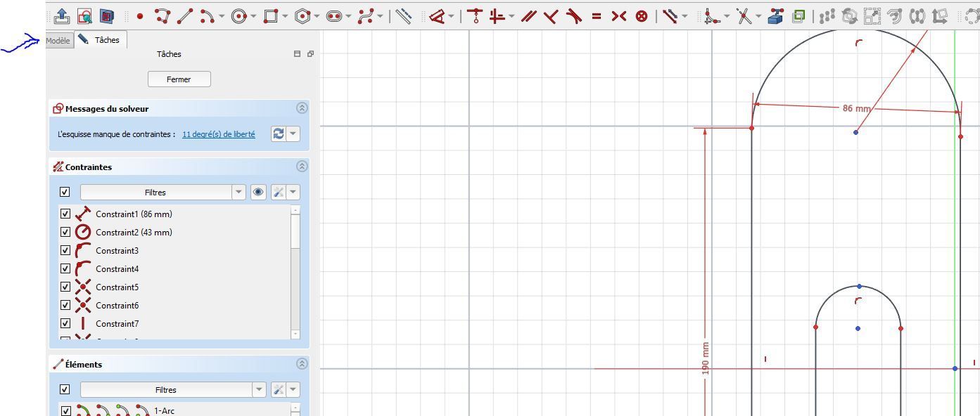This screenshot has width=980, height=416.
Task: Click the External geometry icon
Action: click(775, 15)
